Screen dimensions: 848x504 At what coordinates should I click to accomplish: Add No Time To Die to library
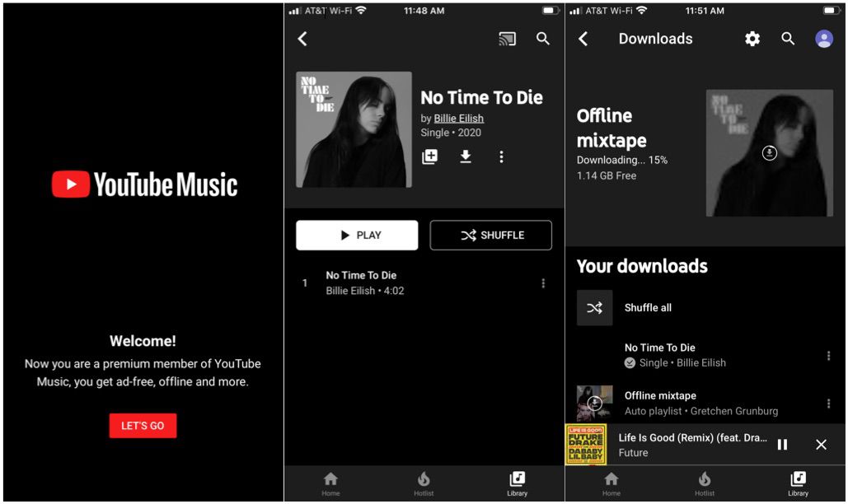click(x=430, y=156)
